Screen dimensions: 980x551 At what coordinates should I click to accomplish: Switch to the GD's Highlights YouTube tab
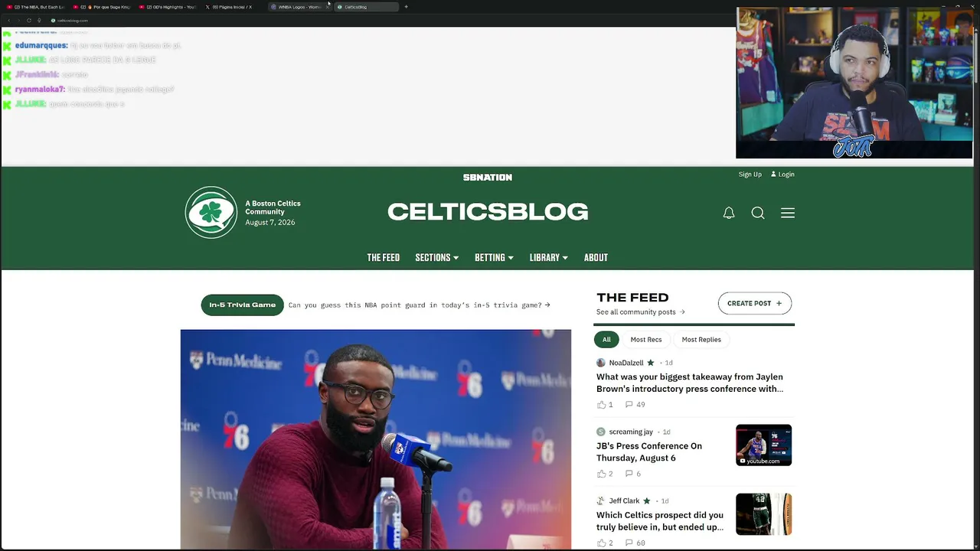[x=168, y=7]
